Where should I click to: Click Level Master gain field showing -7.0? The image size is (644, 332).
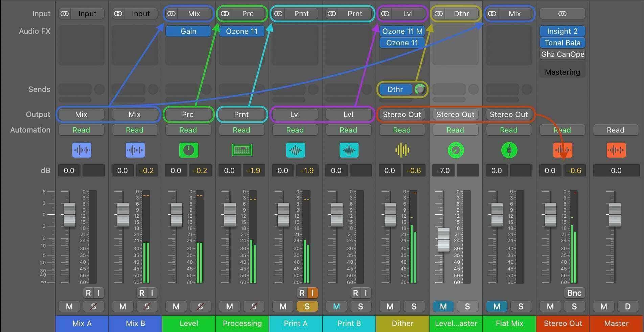coord(443,171)
